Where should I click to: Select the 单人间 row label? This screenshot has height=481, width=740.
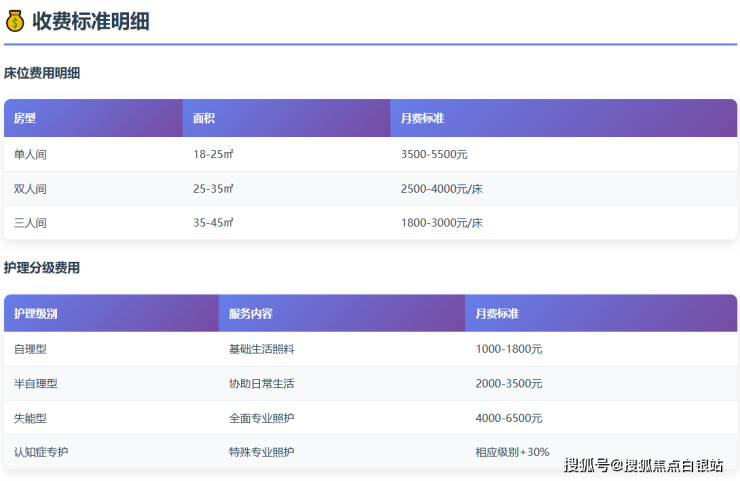[x=30, y=155]
